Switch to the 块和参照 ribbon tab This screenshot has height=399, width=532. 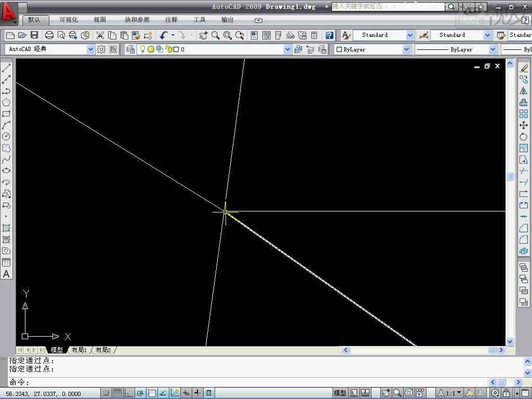click(137, 20)
